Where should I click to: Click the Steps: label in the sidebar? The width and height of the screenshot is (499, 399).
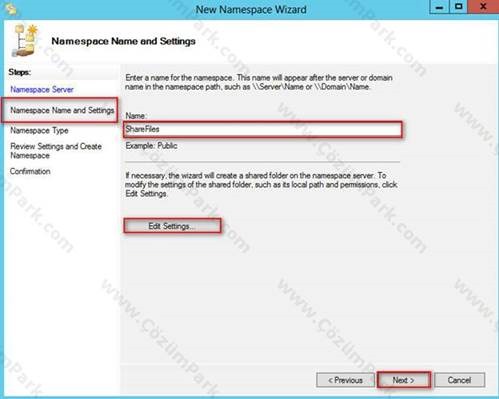click(x=20, y=72)
